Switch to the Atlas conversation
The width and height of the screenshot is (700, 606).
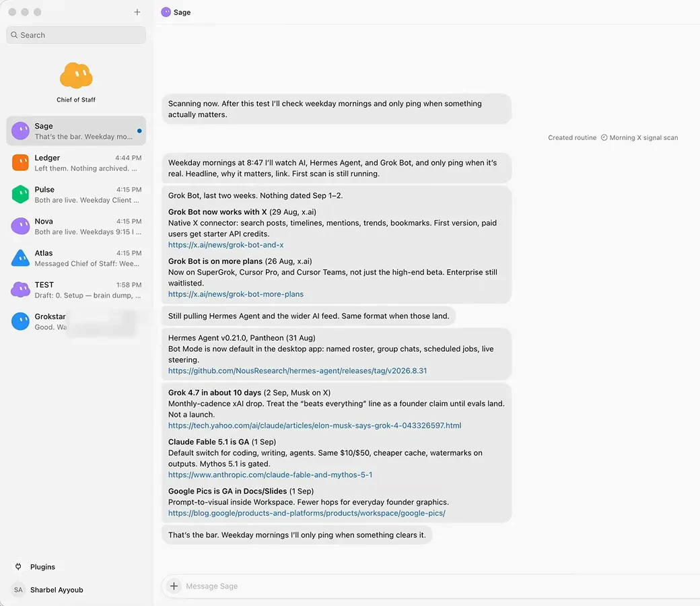(x=76, y=258)
